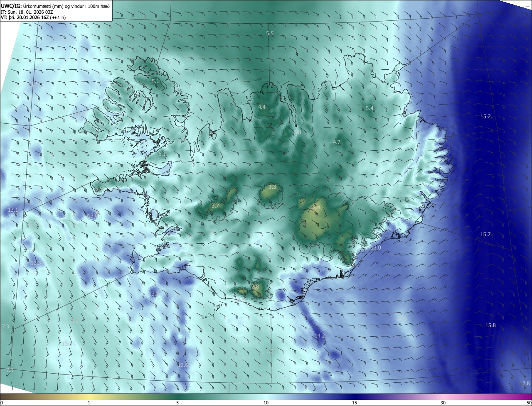Click the 3.3 value on Hofsjökull glacier

[x=272, y=187]
